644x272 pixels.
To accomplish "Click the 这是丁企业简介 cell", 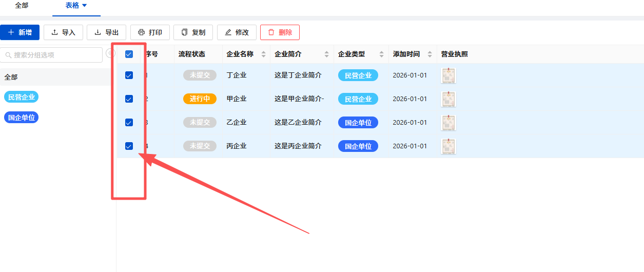I will [298, 75].
